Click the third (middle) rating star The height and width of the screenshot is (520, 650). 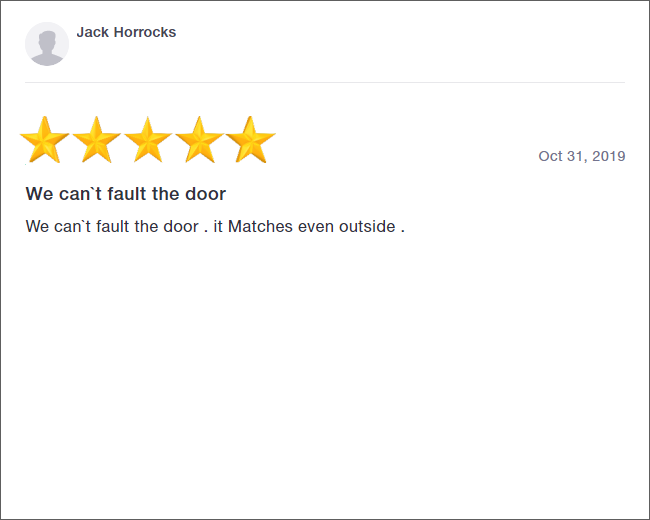click(148, 140)
